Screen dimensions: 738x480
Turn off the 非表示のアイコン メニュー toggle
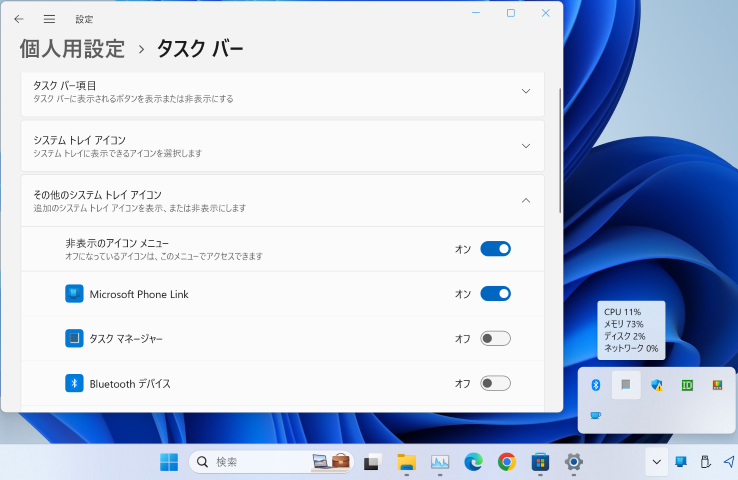495,249
